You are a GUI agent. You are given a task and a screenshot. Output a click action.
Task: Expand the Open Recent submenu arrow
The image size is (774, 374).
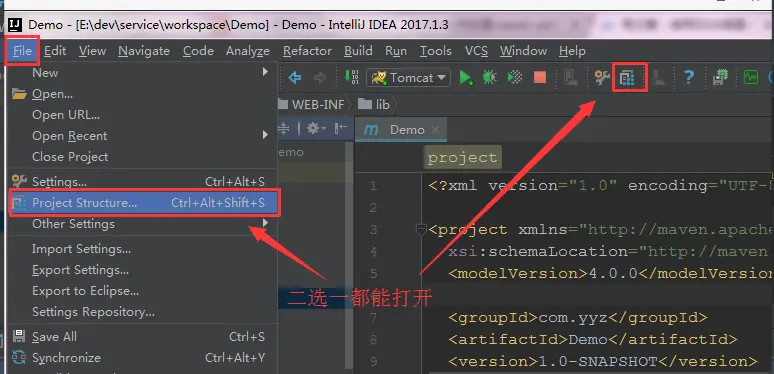pos(265,135)
